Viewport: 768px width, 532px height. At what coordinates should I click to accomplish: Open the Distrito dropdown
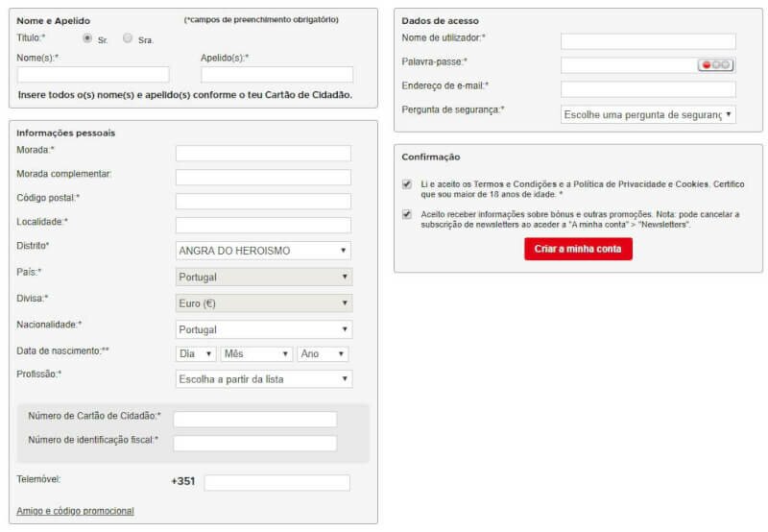tap(263, 251)
